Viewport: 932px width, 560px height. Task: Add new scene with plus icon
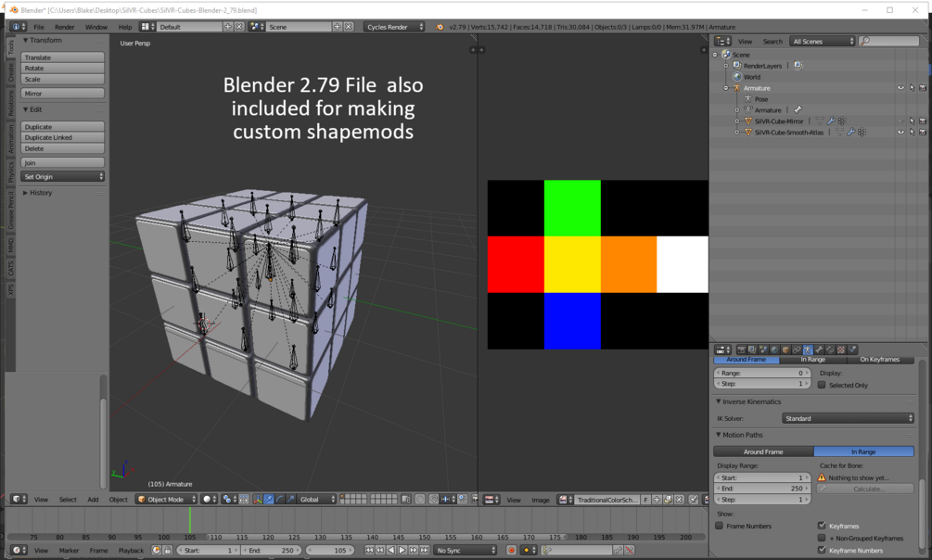pos(337,26)
